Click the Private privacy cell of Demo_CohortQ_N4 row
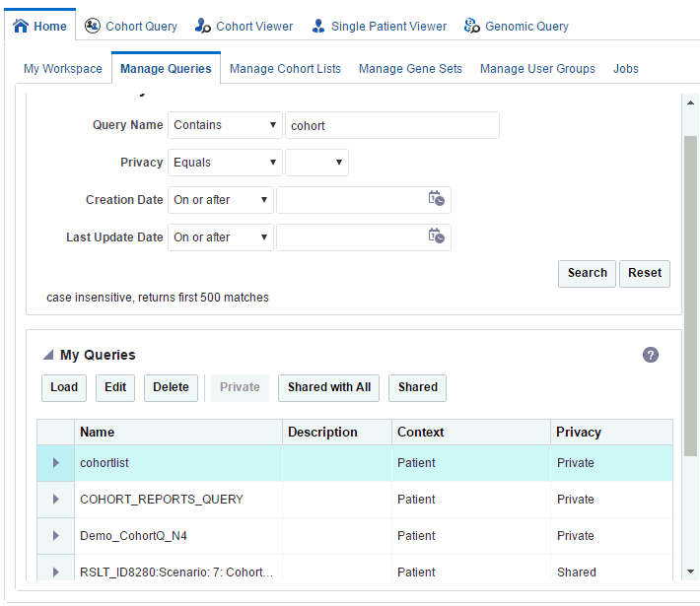 click(611, 535)
